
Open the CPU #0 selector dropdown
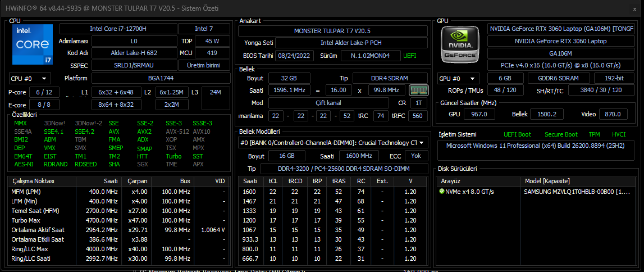[30, 78]
